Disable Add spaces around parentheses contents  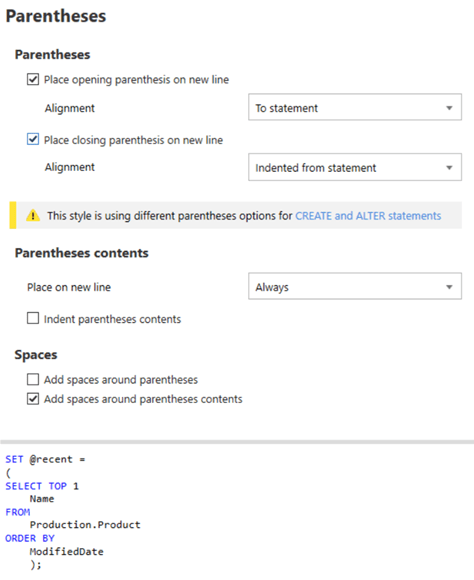(33, 399)
